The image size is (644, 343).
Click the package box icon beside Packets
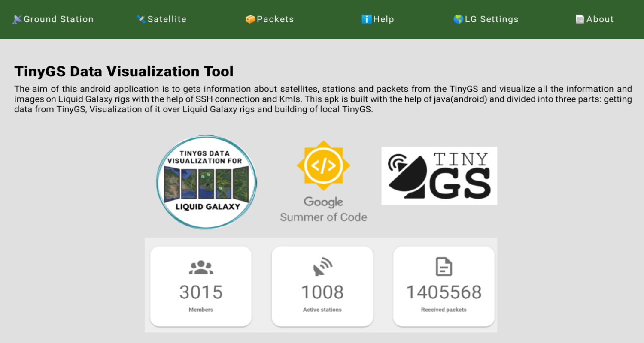click(x=250, y=19)
